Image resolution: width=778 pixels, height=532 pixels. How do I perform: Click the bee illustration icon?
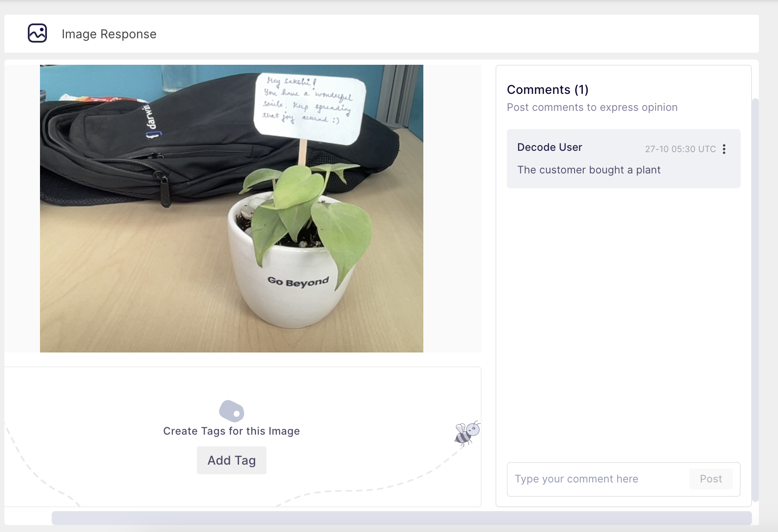click(x=467, y=433)
